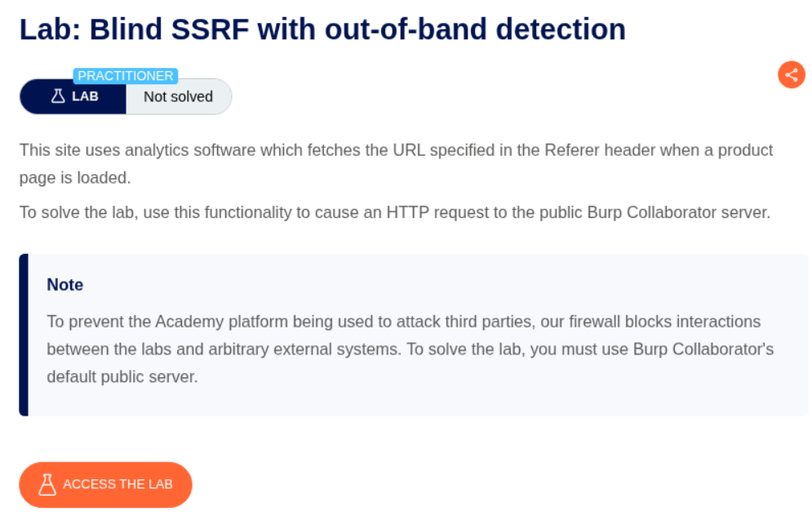812x512 pixels.
Task: Click the sentence about analytics software
Action: pos(396,150)
